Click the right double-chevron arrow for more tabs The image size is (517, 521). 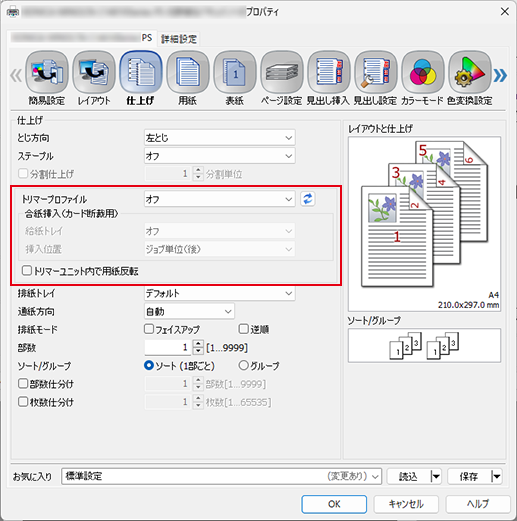[500, 75]
